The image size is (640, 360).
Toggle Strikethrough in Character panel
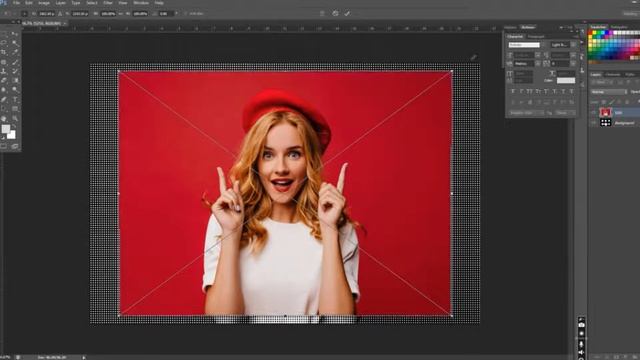pyautogui.click(x=571, y=91)
